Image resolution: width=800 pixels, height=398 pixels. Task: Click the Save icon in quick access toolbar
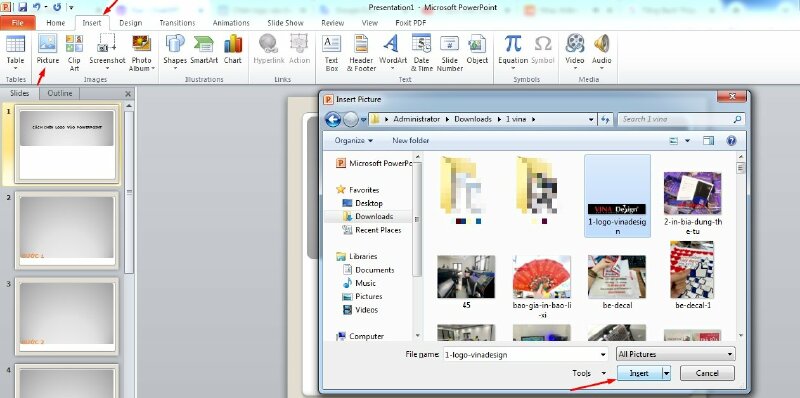pyautogui.click(x=22, y=7)
